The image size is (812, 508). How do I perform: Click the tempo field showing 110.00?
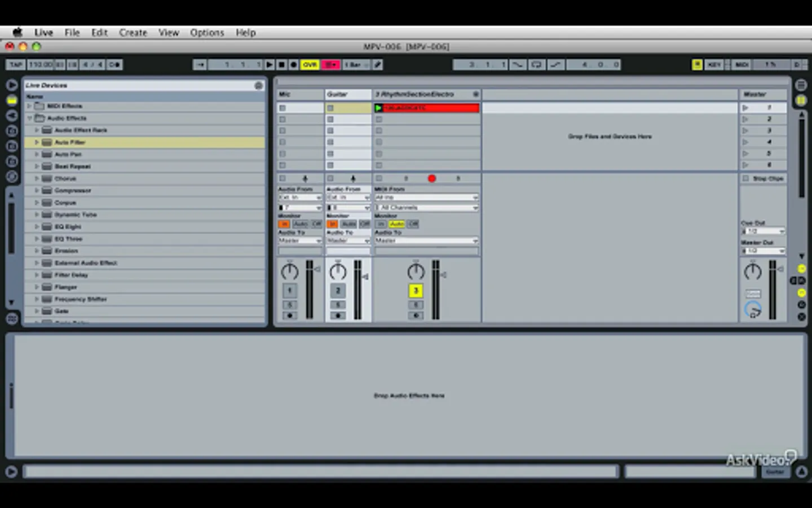coord(41,65)
